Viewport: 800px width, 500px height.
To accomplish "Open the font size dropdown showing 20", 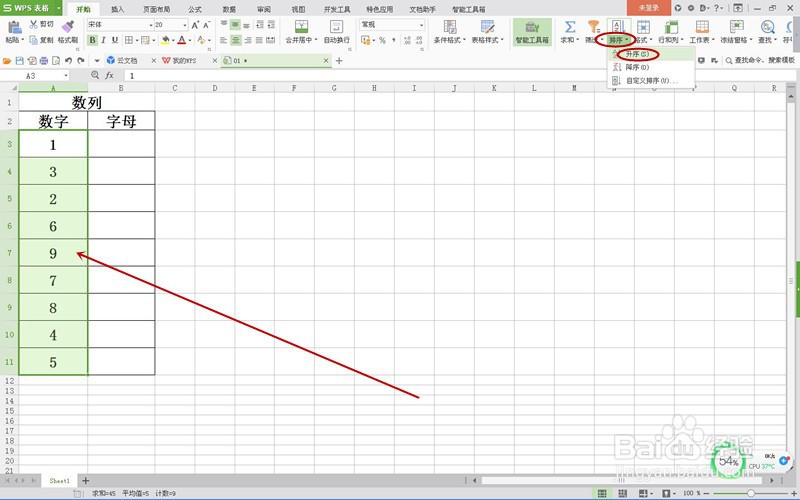I will pyautogui.click(x=185, y=24).
